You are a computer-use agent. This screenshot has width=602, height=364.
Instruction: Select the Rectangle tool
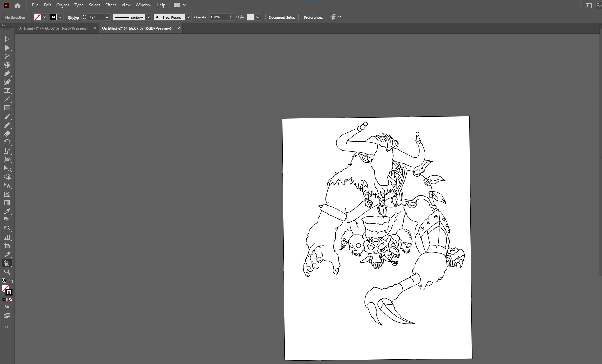coord(7,108)
